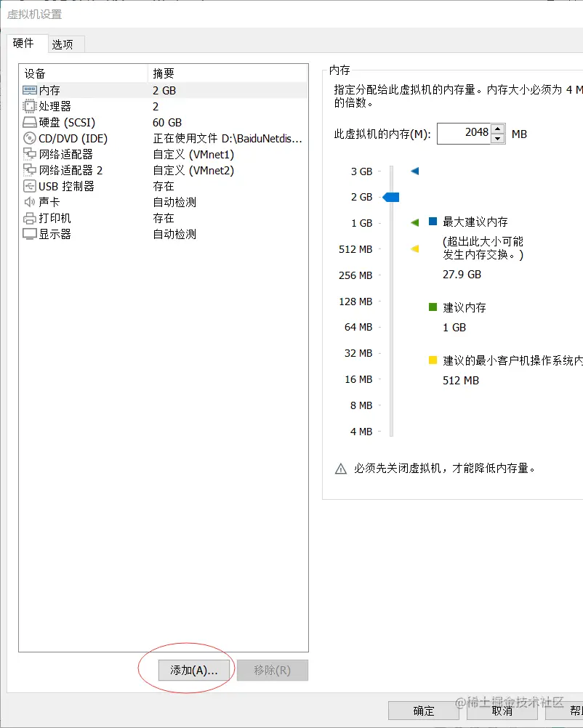Click the 添加(A)... button

(193, 671)
